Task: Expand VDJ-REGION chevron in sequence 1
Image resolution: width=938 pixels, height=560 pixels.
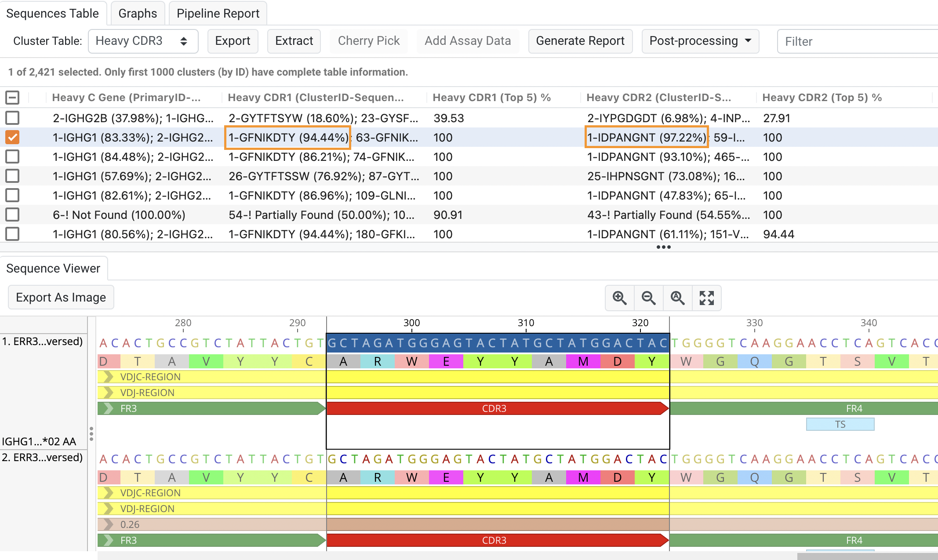Action: tap(108, 393)
